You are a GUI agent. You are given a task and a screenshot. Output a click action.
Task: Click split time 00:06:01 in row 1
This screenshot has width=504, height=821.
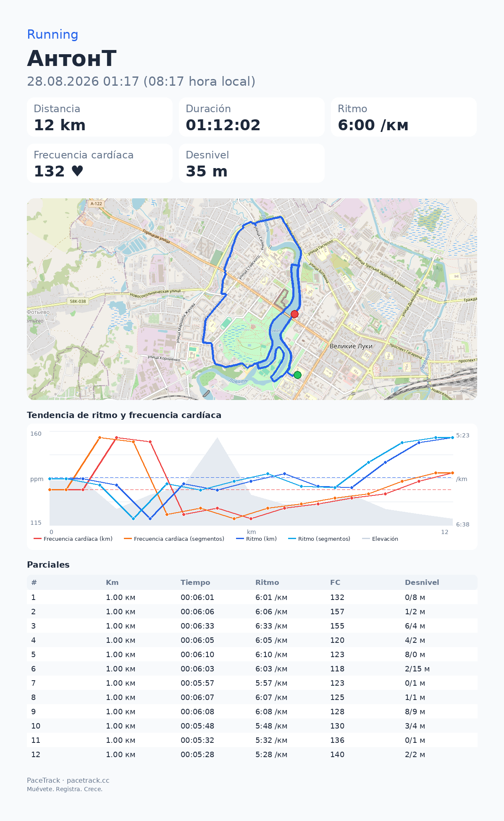[x=197, y=597]
